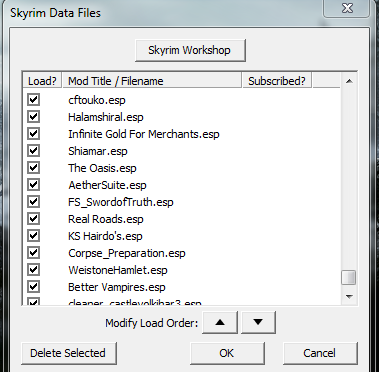Sort by Mod Title / Filename header

152,81
